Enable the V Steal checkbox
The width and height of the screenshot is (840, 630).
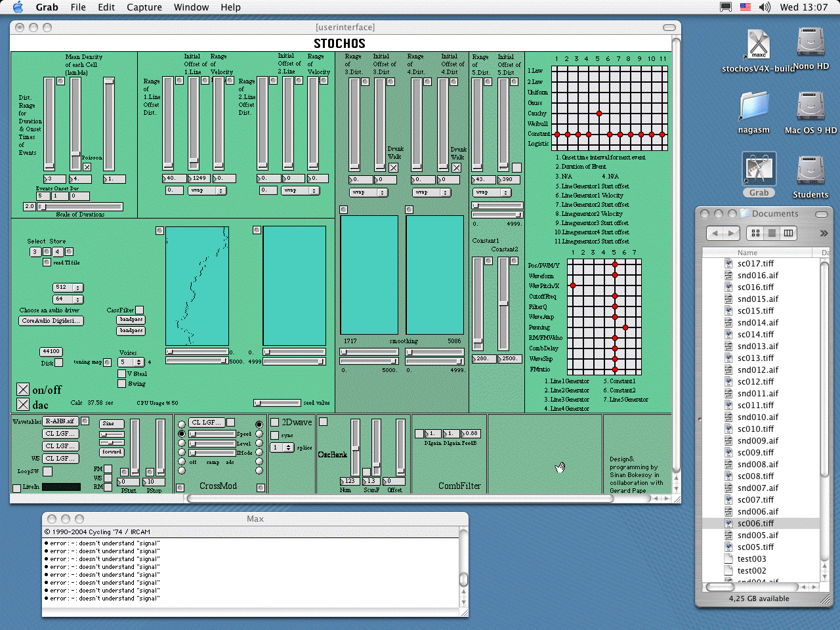click(121, 374)
